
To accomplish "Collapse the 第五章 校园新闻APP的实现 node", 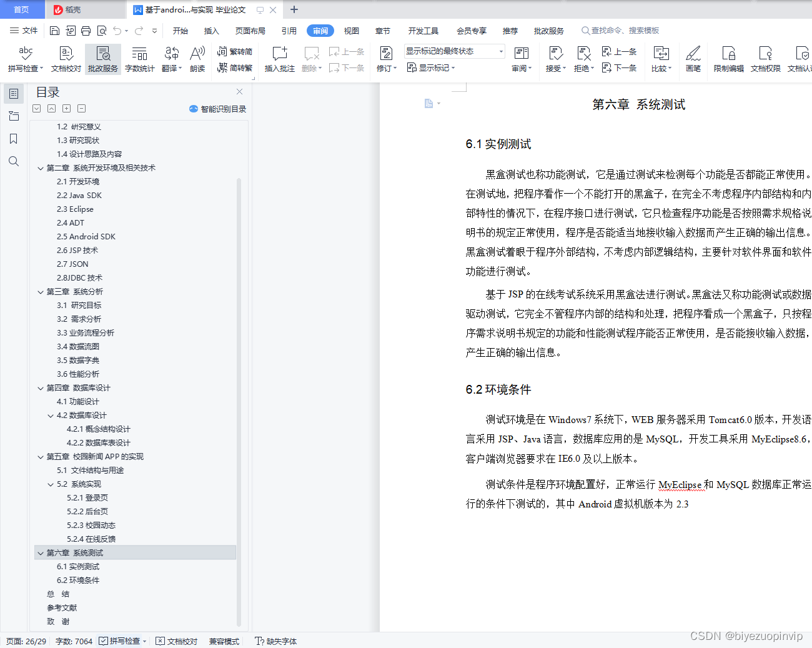I will (x=41, y=457).
